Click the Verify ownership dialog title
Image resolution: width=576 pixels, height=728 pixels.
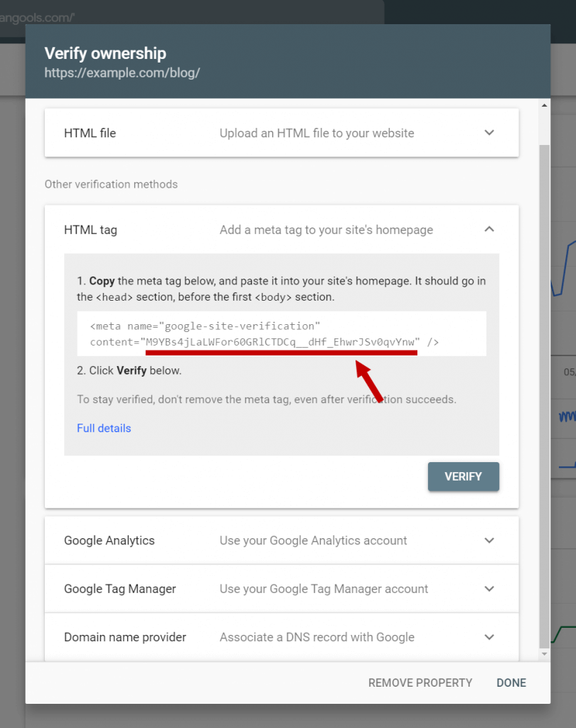(105, 53)
